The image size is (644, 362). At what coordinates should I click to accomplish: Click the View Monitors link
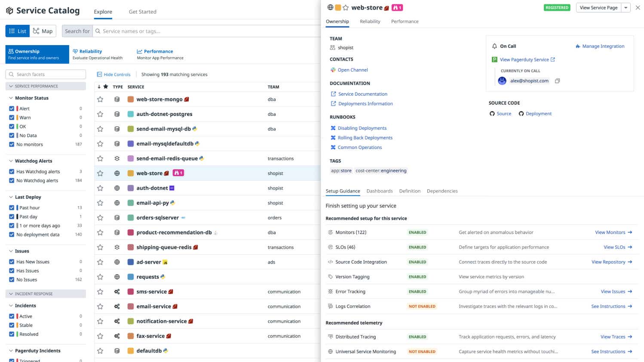point(613,232)
